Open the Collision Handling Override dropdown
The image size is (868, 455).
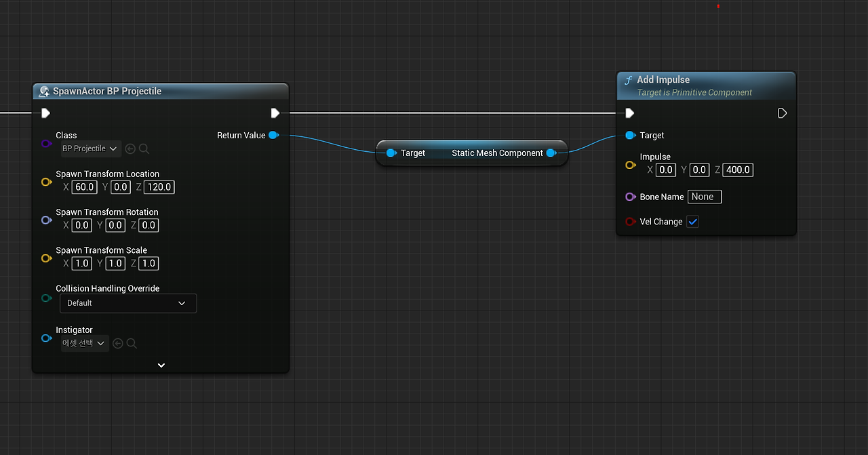pyautogui.click(x=127, y=303)
